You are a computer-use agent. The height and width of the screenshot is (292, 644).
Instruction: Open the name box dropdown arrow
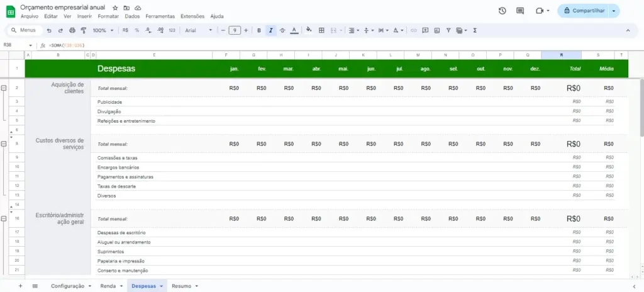(30, 45)
